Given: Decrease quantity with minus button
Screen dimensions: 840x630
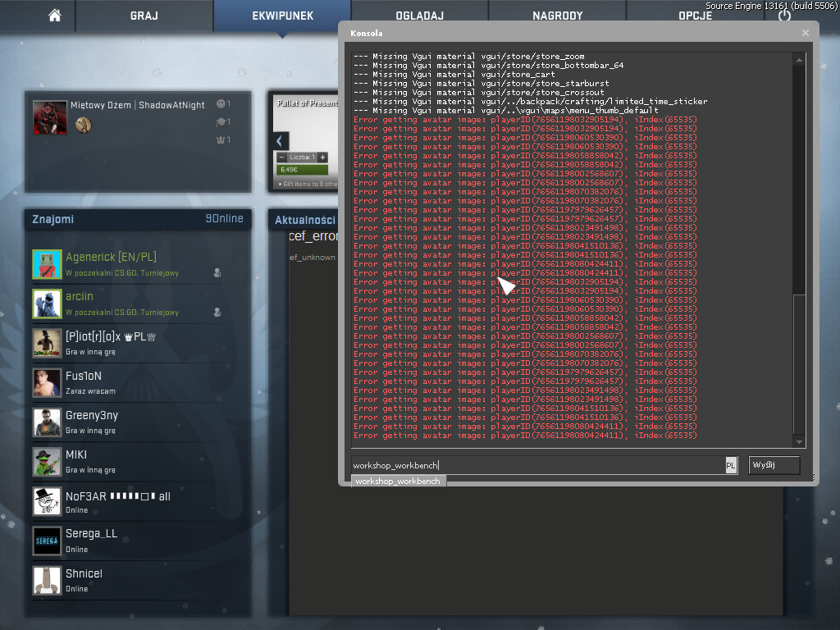Looking at the screenshot, I should pyautogui.click(x=281, y=157).
